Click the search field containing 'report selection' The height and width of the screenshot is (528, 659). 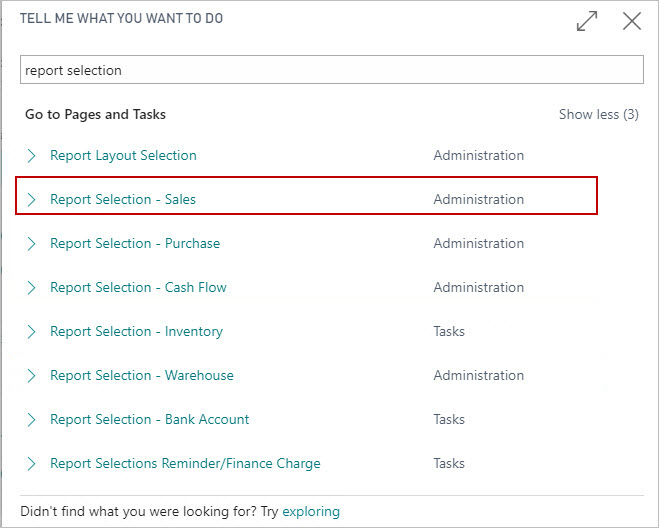pyautogui.click(x=331, y=70)
